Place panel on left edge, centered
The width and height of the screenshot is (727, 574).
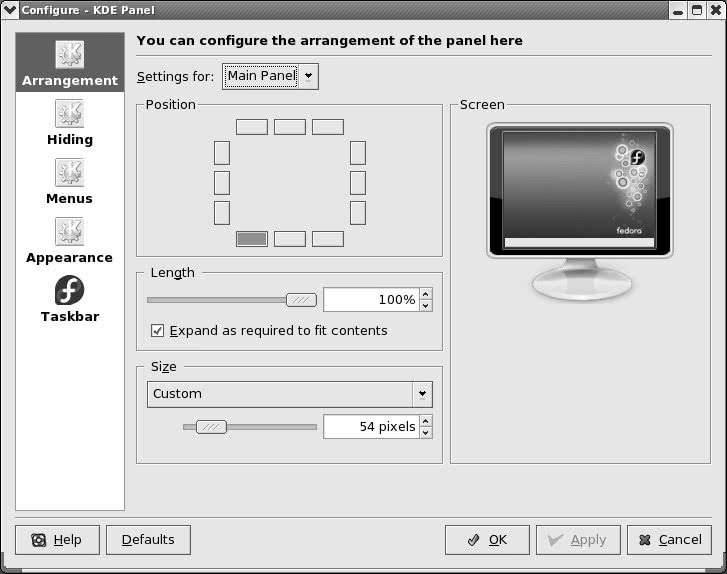click(222, 183)
